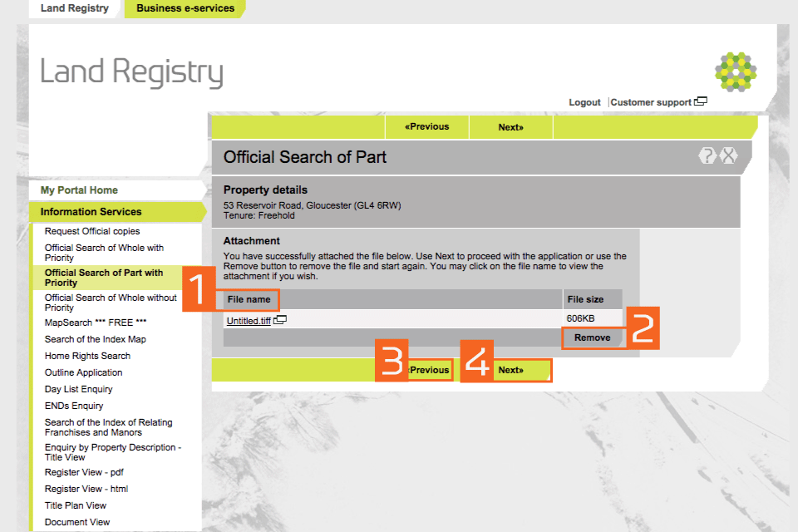
Task: Click the File size column header
Action: 585,299
